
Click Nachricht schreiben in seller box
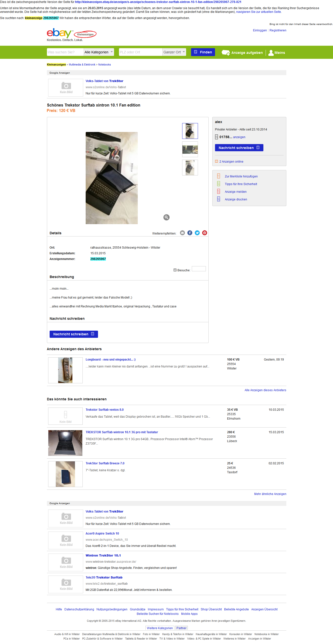pos(239,148)
